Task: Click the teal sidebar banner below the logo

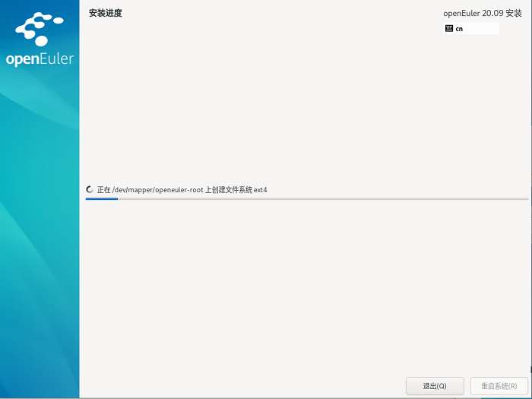Action: click(40, 228)
